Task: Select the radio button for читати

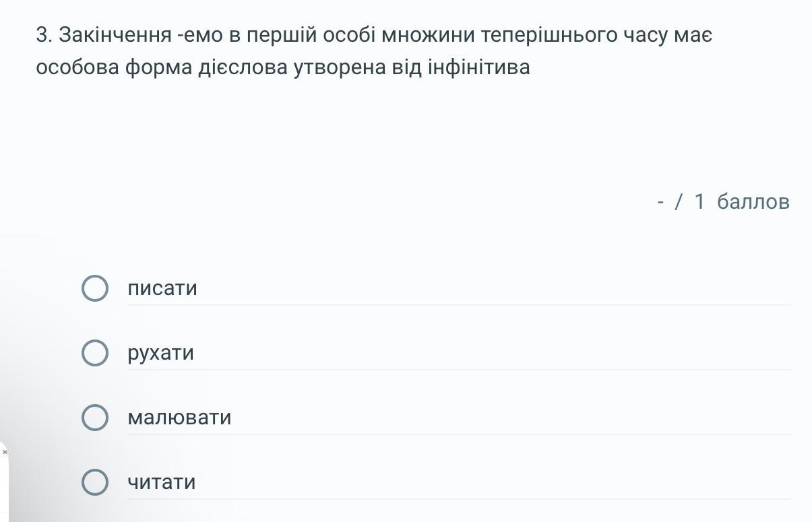Action: tap(94, 482)
